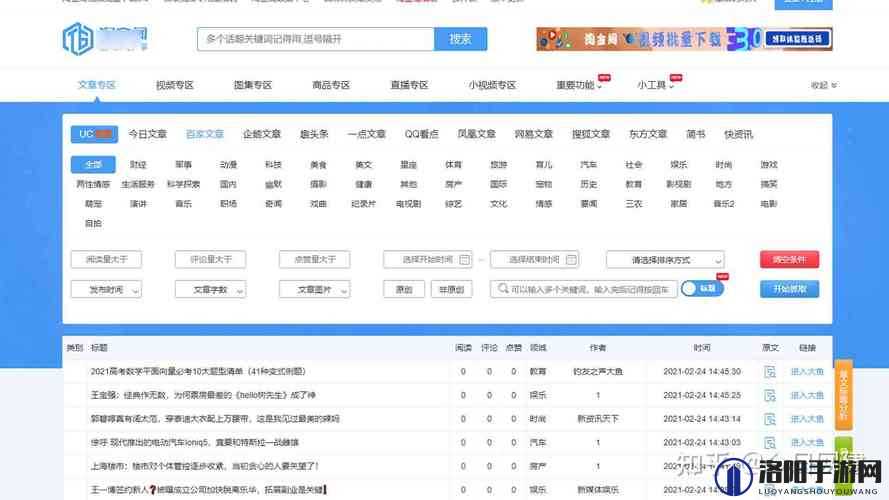Choose the 国内 category
The height and width of the screenshot is (500, 889).
point(228,184)
